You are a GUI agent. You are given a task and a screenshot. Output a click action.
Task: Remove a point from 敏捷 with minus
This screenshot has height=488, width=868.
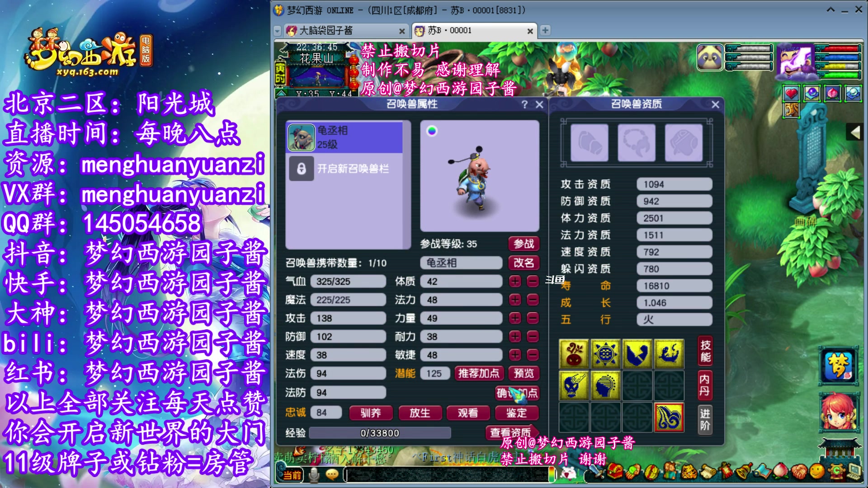(533, 355)
